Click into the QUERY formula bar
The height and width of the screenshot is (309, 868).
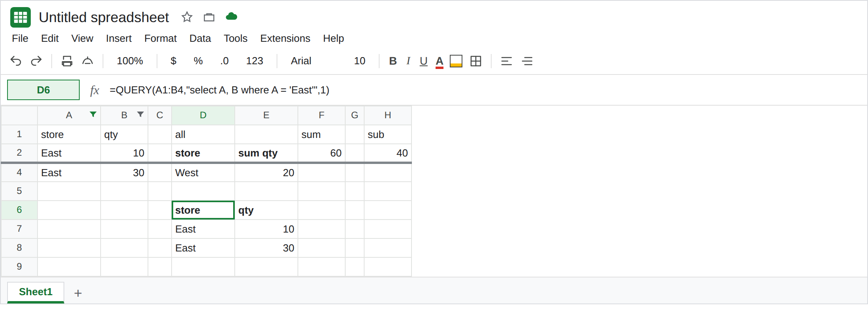[485, 90]
